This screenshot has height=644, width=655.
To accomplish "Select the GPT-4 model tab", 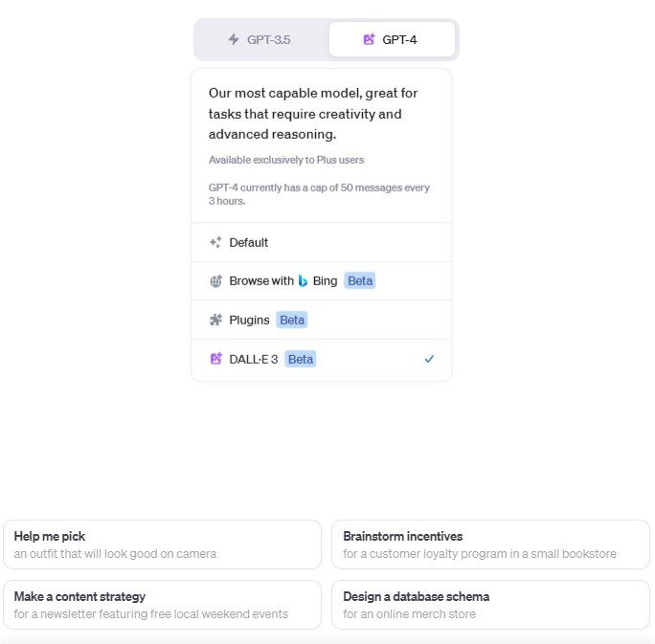I will tap(392, 39).
